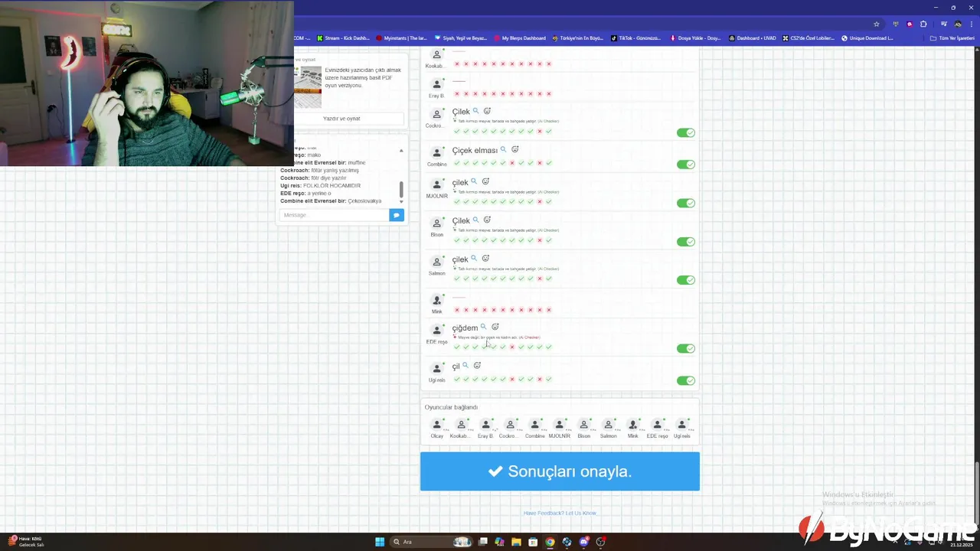Toggle approval switch for Salmon's çilek
Viewport: 980px width, 551px height.
pos(685,280)
